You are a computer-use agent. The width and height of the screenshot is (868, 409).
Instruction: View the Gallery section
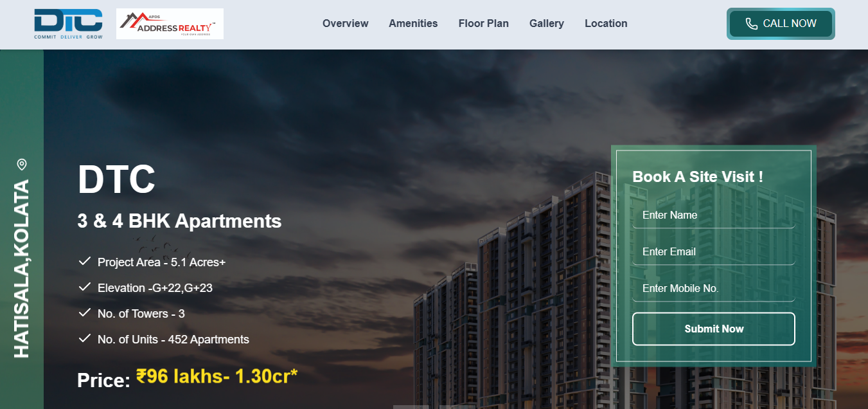click(546, 24)
